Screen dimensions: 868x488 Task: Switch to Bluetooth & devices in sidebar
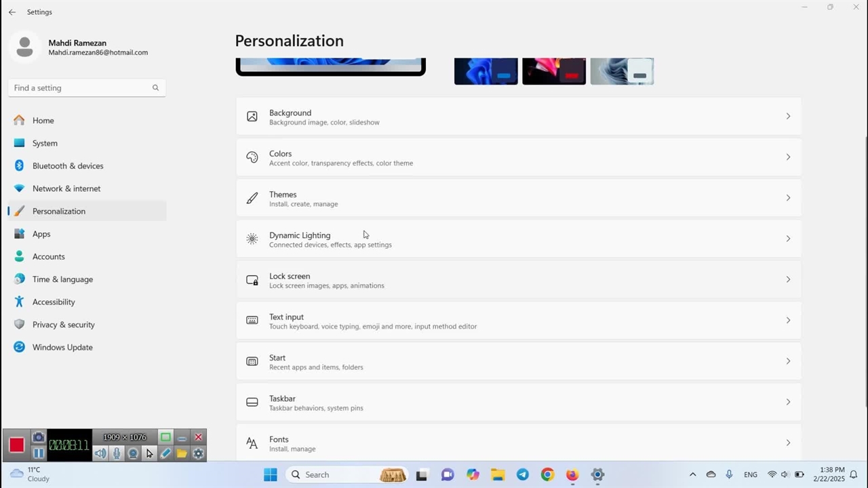(68, 166)
